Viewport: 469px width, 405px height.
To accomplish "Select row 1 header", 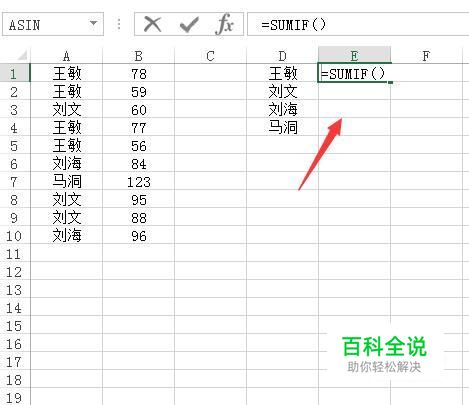I will (15, 73).
